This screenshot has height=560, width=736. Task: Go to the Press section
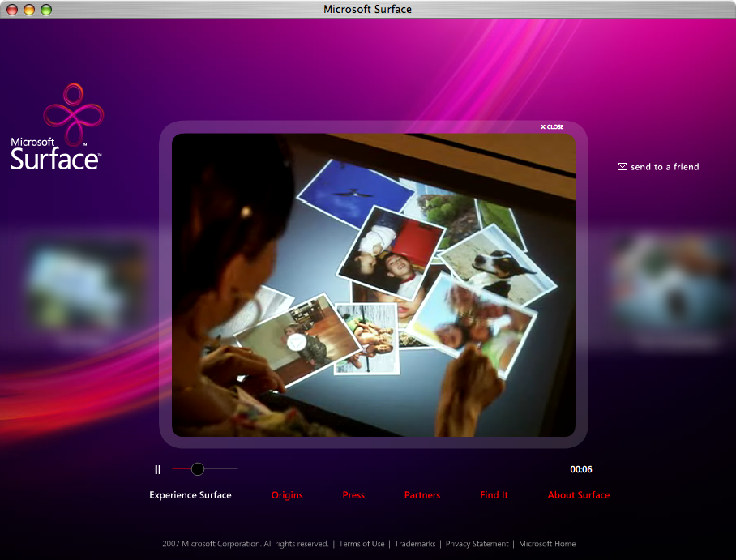(x=353, y=494)
